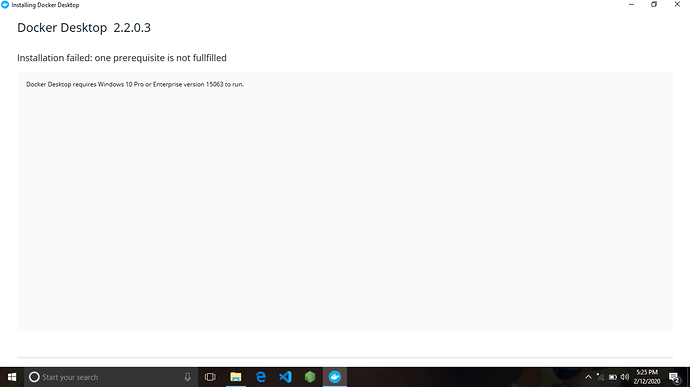Click the Installing Docker Desktop title text
Viewport: 690px width, 387px height.
pyautogui.click(x=45, y=5)
